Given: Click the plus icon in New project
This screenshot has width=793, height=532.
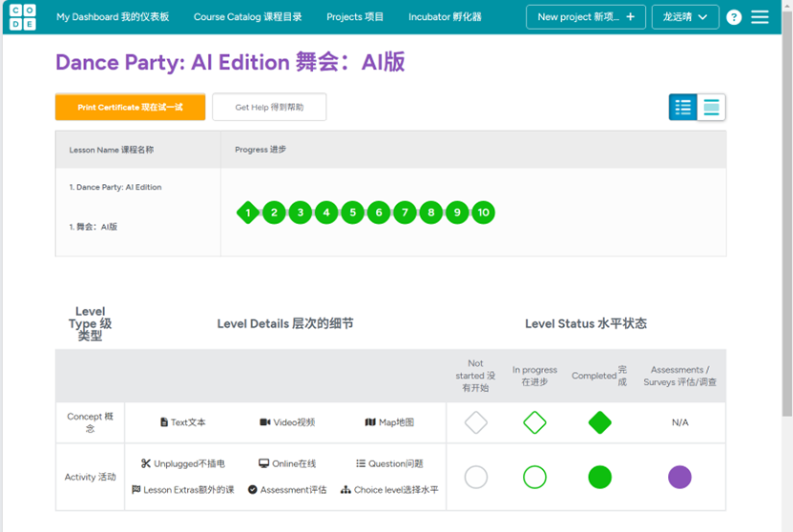Looking at the screenshot, I should point(630,17).
